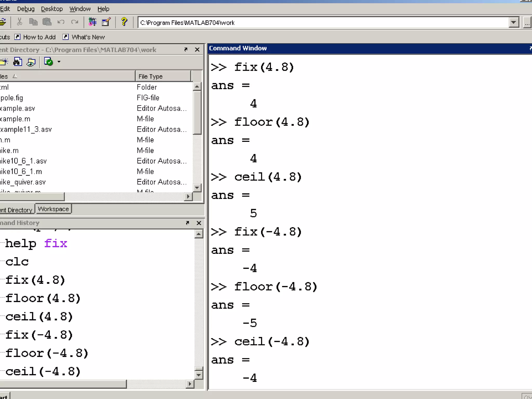Viewport: 532px width, 399px height.
Task: Undock the Command History panel
Action: coord(187,223)
